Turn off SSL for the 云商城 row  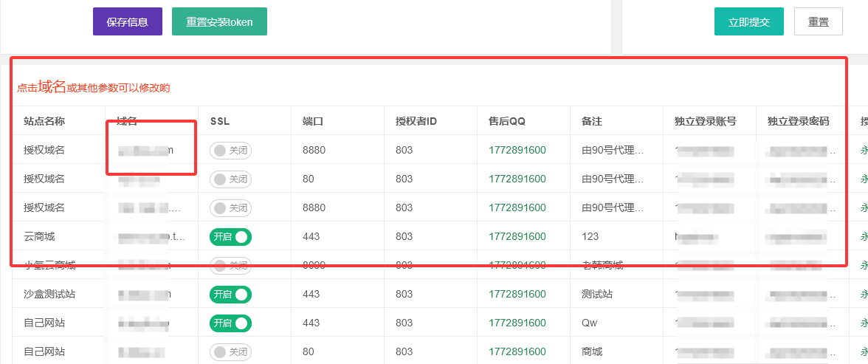click(230, 236)
